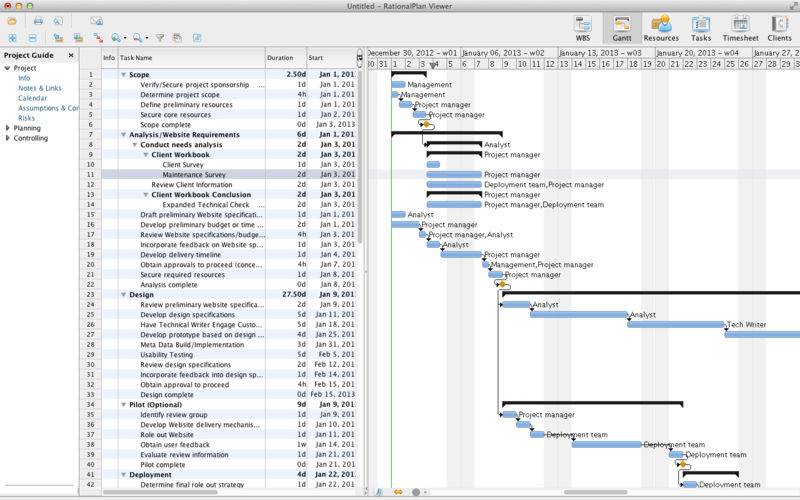Open the Tasks view

pos(701,29)
